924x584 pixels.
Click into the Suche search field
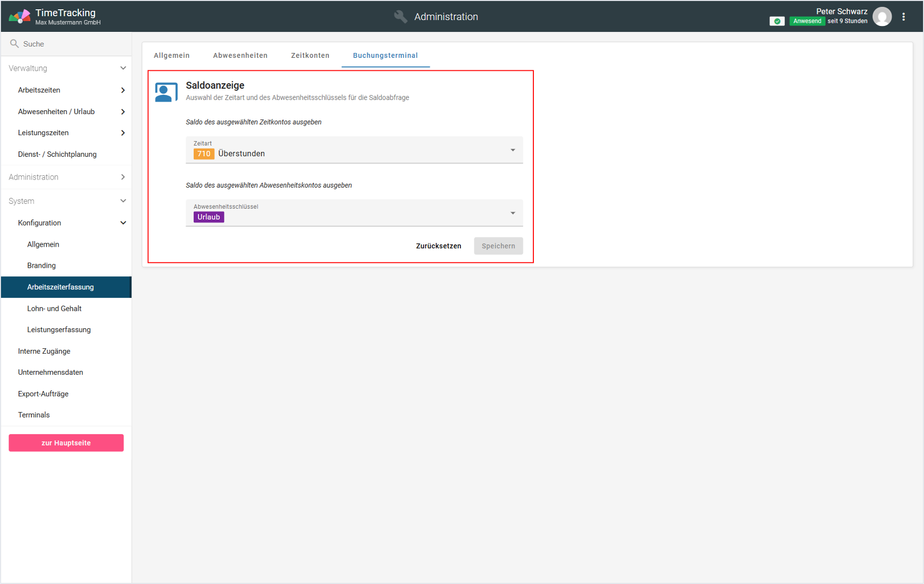tap(70, 44)
